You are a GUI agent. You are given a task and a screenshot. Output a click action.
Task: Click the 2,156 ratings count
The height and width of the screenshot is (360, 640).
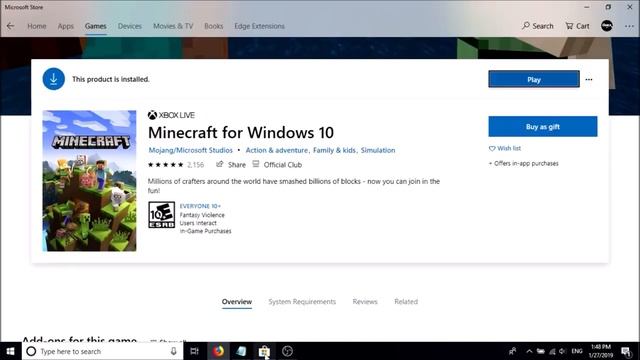pos(196,165)
